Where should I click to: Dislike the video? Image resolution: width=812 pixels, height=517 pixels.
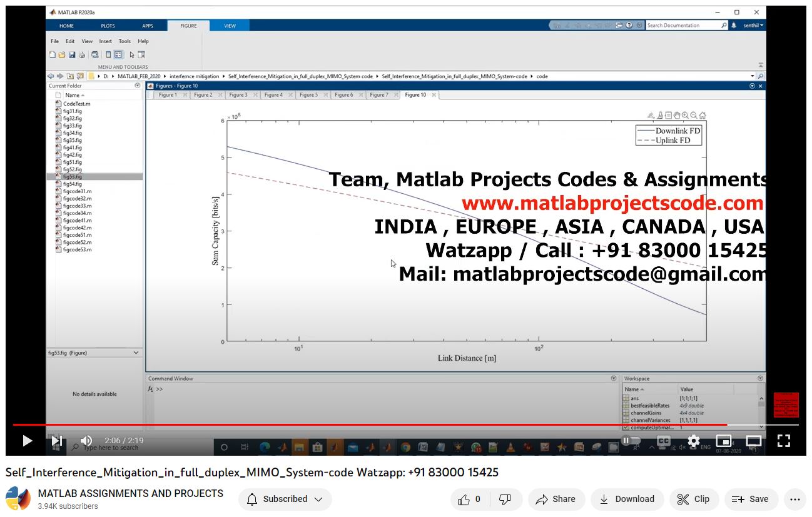pyautogui.click(x=505, y=499)
